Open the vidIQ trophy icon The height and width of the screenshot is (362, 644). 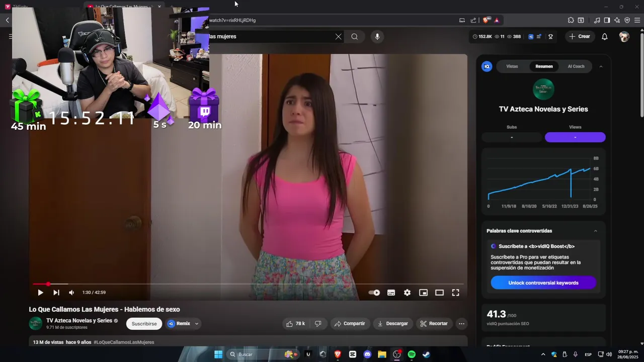click(x=550, y=36)
